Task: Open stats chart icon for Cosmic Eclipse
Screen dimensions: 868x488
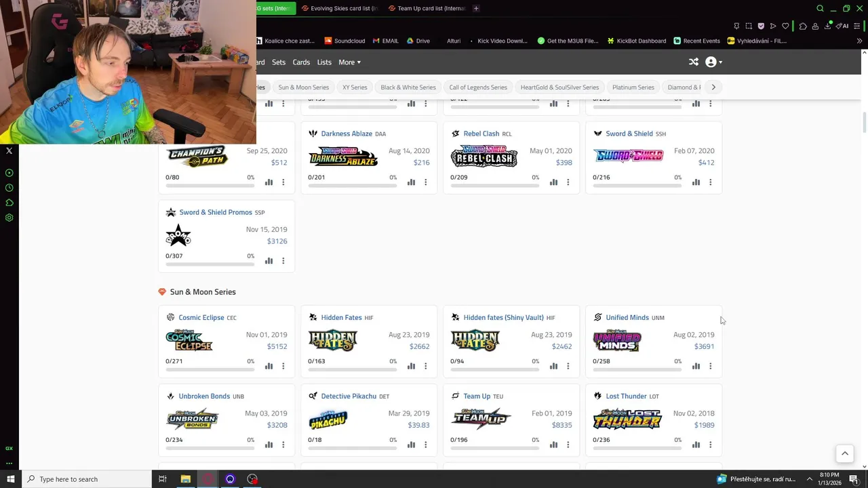Action: click(x=269, y=366)
